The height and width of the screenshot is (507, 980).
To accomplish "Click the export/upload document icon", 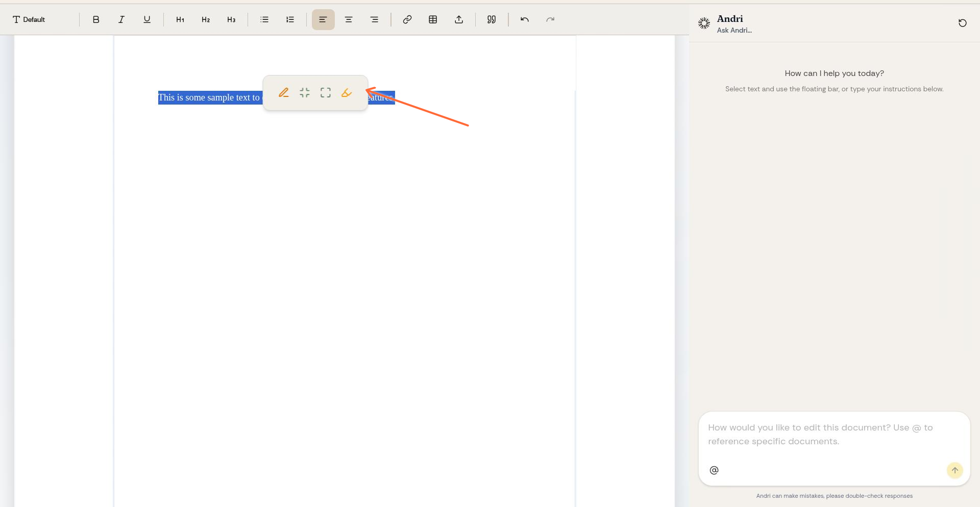I will point(459,19).
